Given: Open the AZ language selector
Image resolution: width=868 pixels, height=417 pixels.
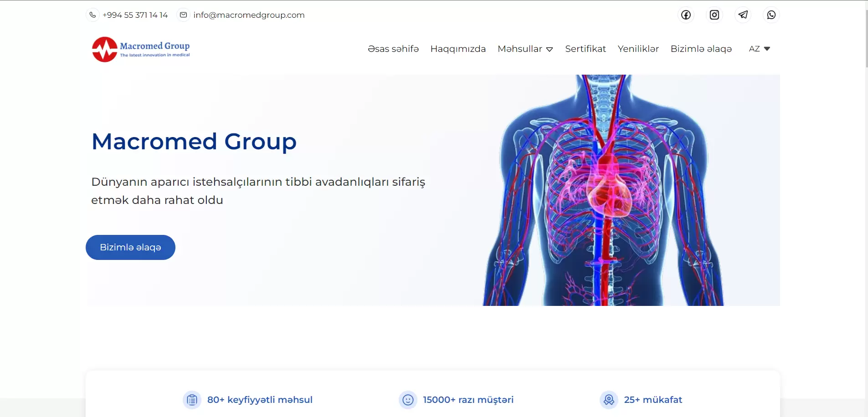Looking at the screenshot, I should pyautogui.click(x=755, y=49).
